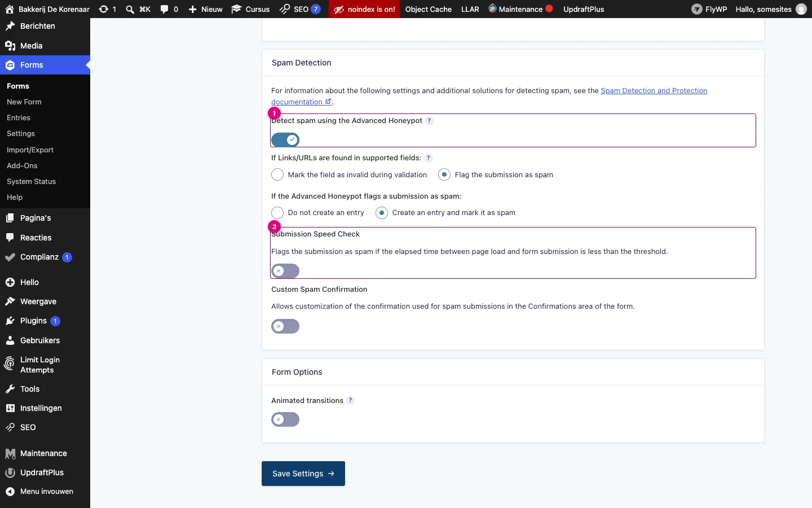Screen dimensions: 812x508
Task: Click the Save Settings button
Action: coord(303,474)
